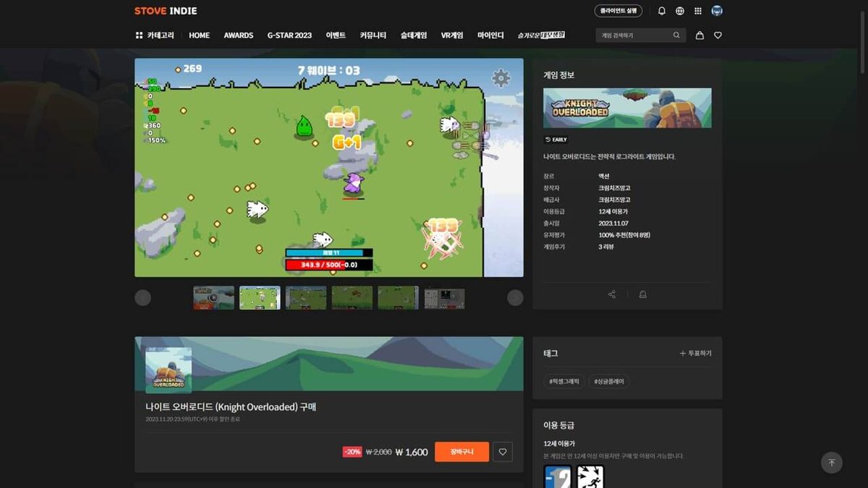Open the header wishlist heart icon
868x488 pixels.
pos(718,35)
